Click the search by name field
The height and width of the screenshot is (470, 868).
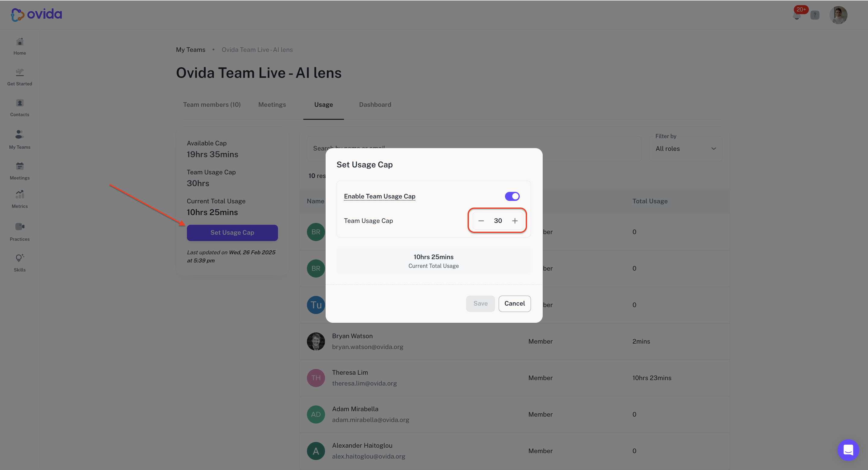(474, 148)
